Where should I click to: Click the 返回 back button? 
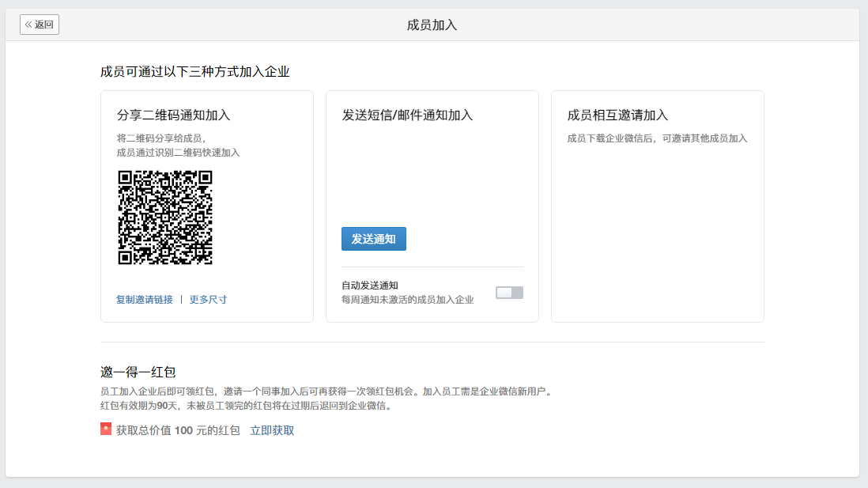click(x=40, y=25)
